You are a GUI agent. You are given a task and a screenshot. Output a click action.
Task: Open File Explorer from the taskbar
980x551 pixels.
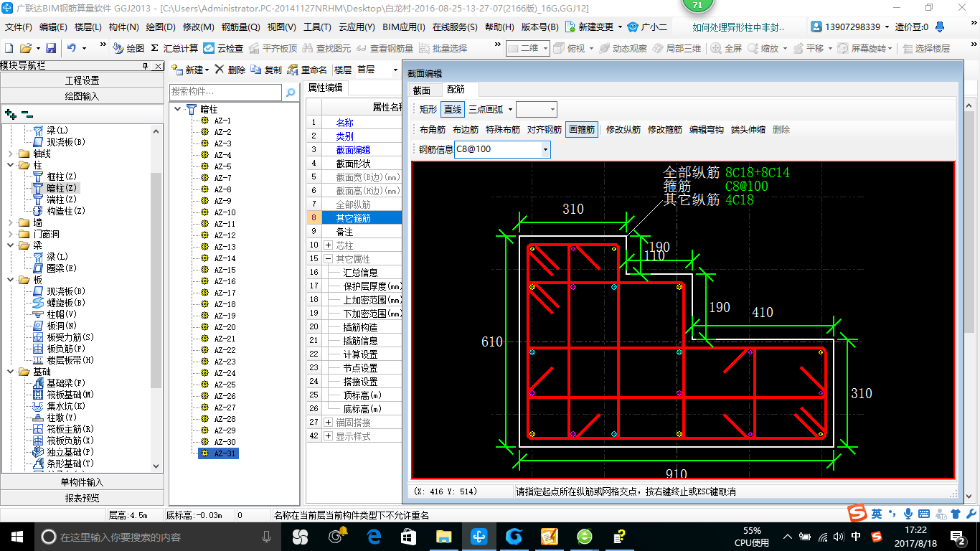444,536
